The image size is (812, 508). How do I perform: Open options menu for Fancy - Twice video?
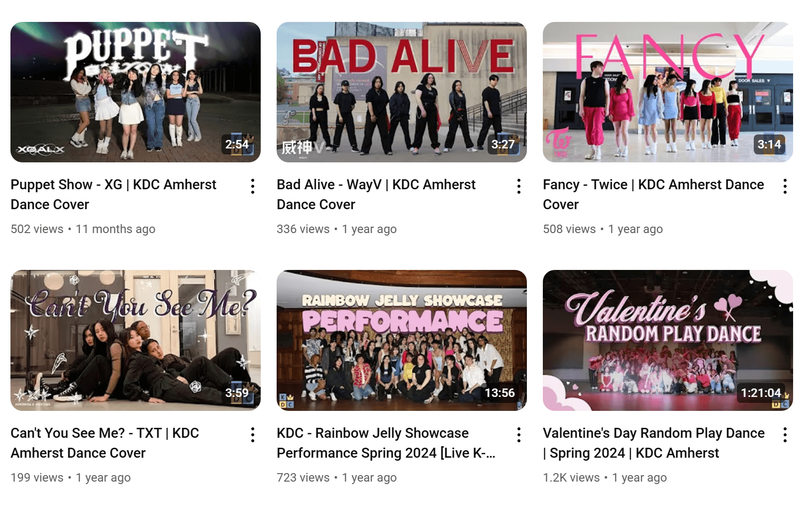point(785,186)
